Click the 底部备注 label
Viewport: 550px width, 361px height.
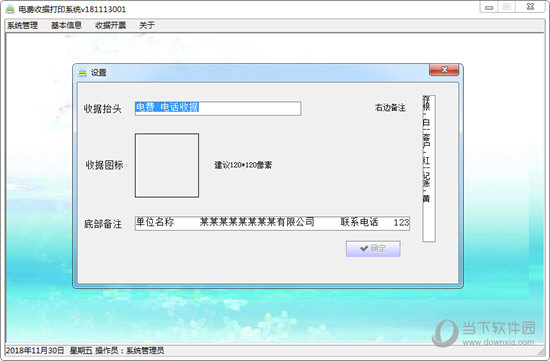103,224
